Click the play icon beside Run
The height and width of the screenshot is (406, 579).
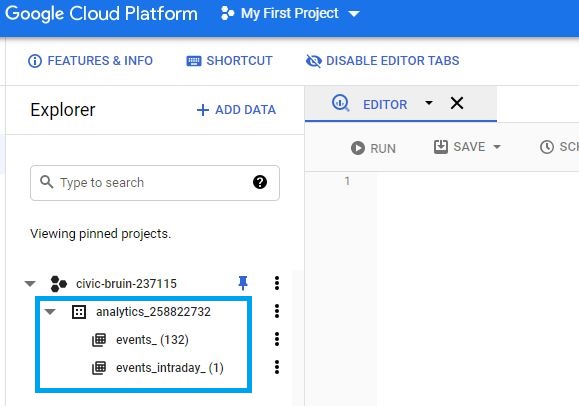(x=357, y=148)
